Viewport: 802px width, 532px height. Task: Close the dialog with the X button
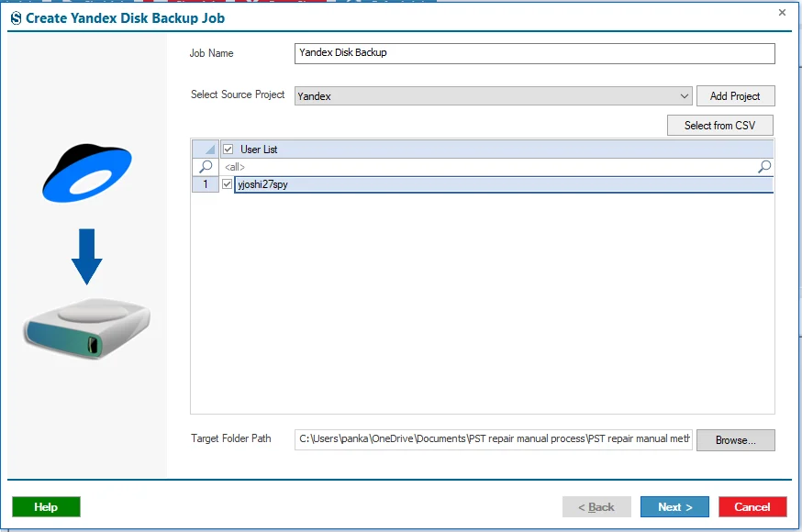coord(782,13)
